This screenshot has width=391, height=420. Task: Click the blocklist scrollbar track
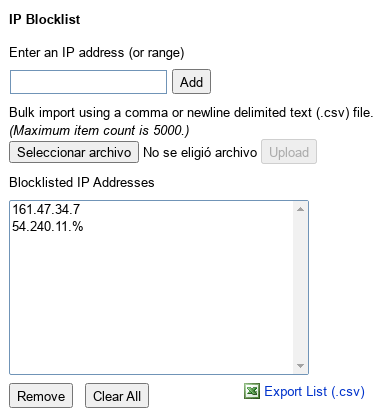pyautogui.click(x=300, y=287)
